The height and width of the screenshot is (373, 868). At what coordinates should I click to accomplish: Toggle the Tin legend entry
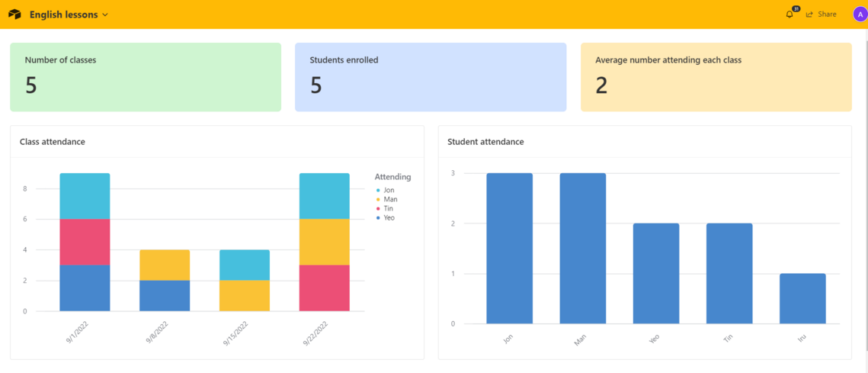pos(385,208)
